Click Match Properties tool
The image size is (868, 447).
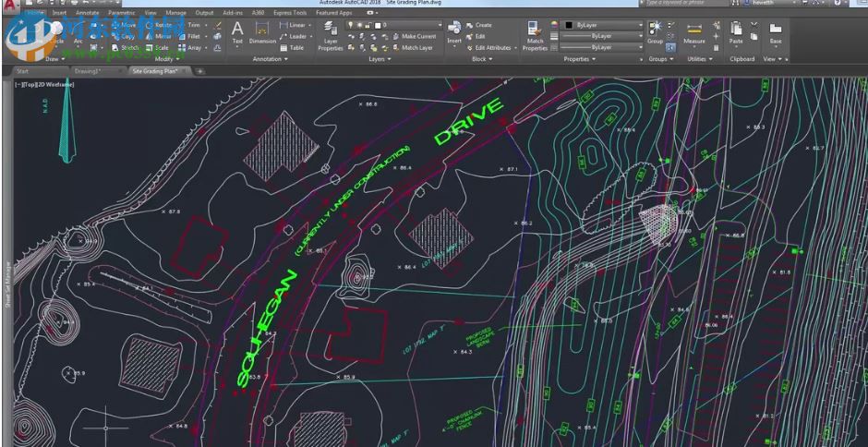tap(535, 36)
